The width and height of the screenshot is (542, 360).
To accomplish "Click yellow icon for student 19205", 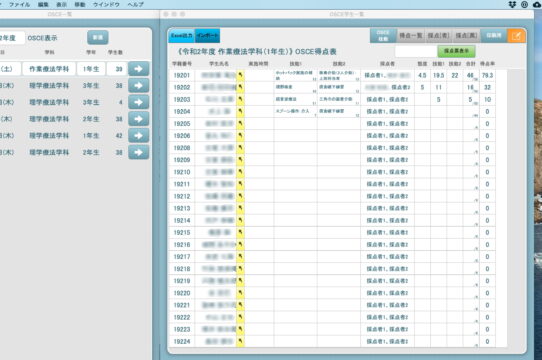I will tap(240, 123).
